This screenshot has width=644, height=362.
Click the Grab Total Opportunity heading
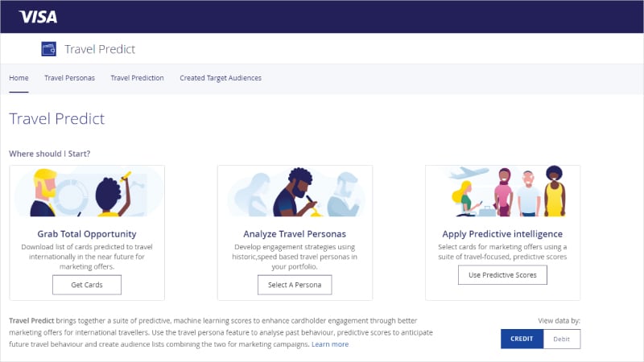click(x=87, y=234)
